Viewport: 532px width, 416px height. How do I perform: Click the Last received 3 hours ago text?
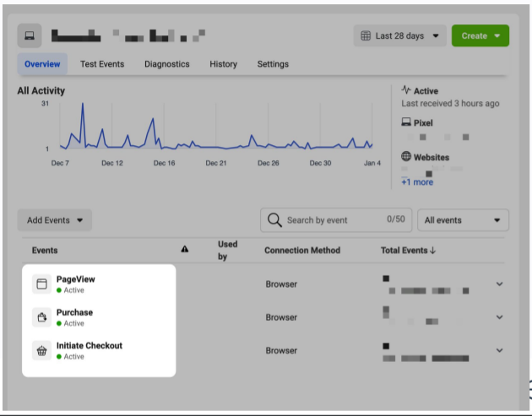[x=450, y=104]
